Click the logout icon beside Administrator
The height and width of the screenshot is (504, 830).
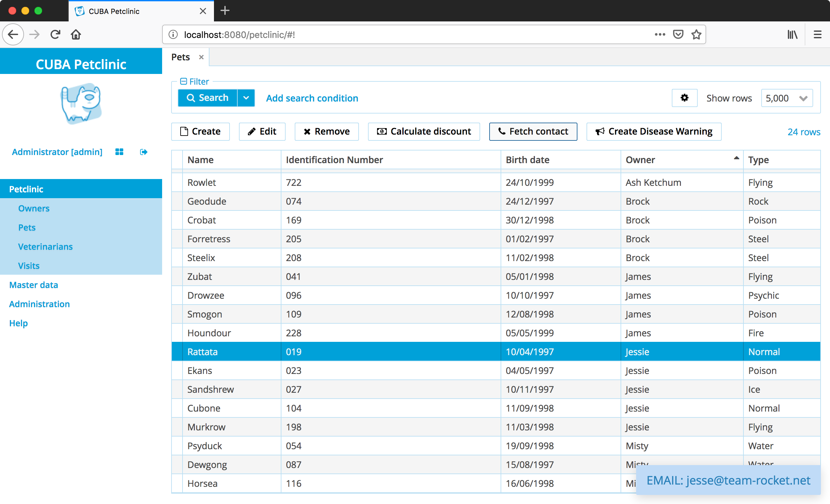144,152
